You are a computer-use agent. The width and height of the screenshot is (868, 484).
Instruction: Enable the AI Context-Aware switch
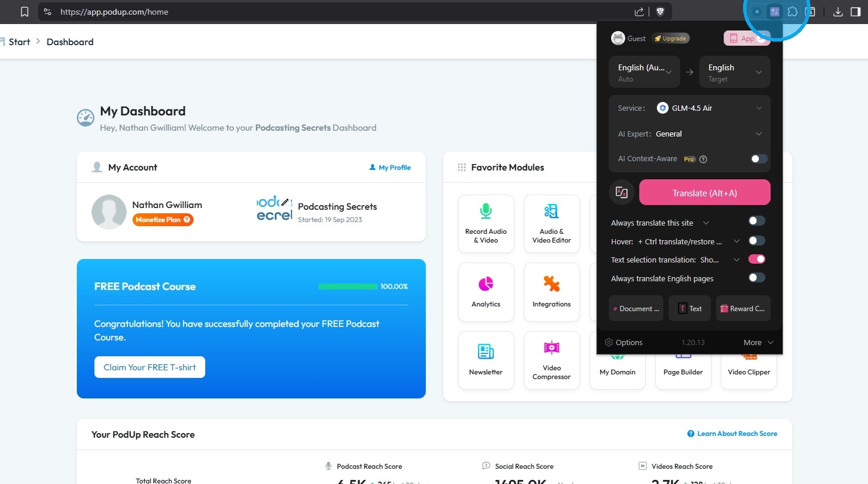(758, 159)
